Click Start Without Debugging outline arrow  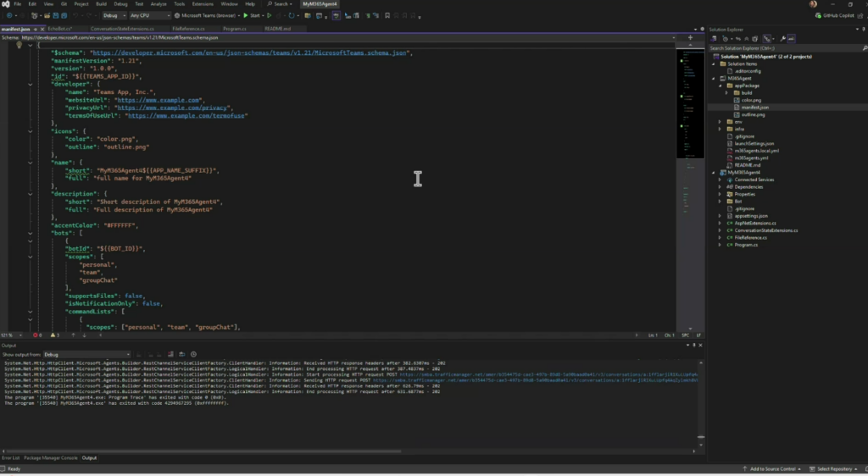[270, 15]
